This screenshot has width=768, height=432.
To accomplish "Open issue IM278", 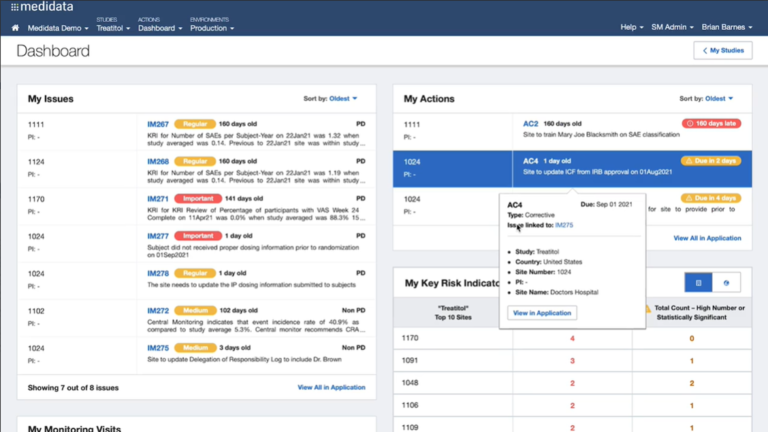I will click(158, 273).
